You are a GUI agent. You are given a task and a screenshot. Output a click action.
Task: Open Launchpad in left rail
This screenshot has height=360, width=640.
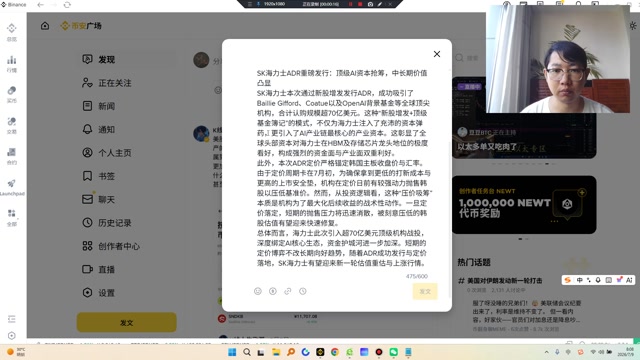11,187
